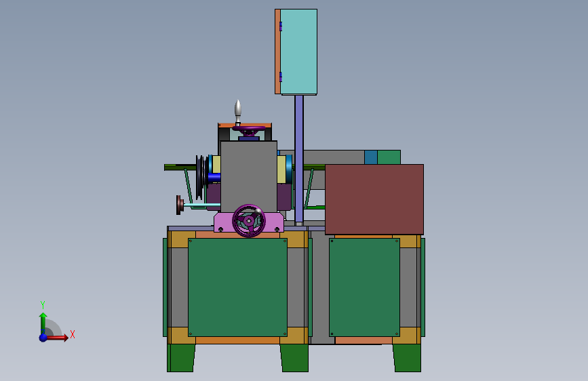Click the green Y axis arrow of the triad

tap(43, 323)
